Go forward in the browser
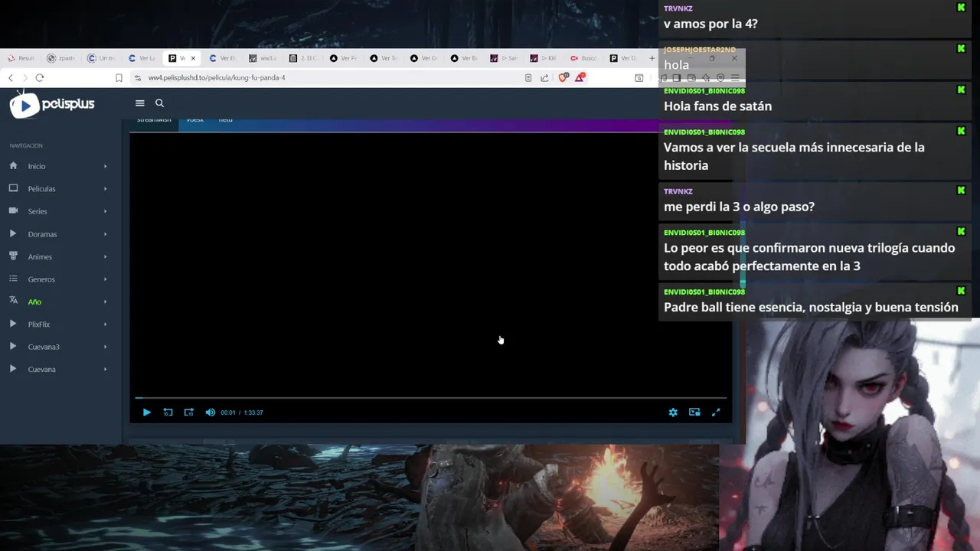 tap(24, 77)
